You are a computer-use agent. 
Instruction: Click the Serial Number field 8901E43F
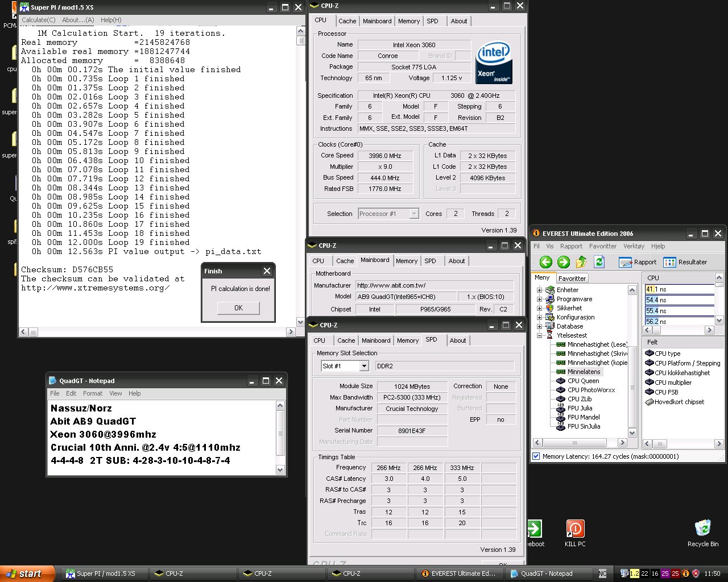click(x=412, y=431)
